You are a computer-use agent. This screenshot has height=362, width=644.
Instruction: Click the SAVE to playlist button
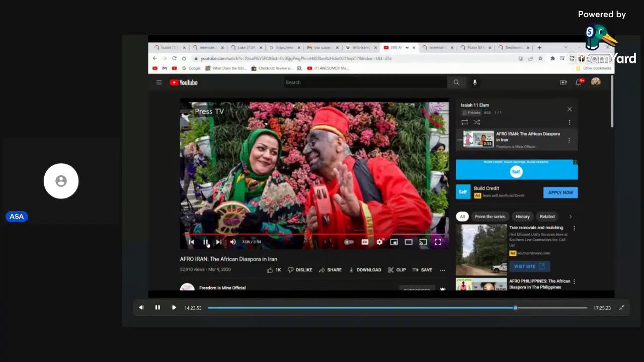click(422, 270)
